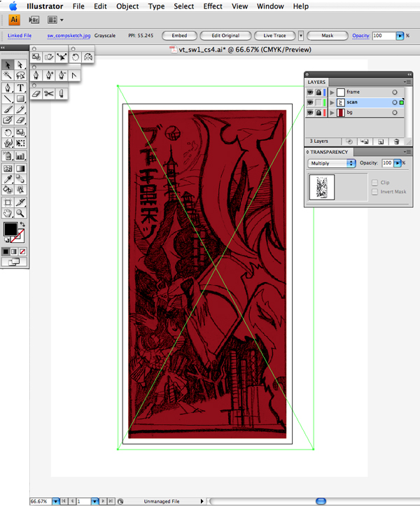Toggle lock on the scan layer
420x509 pixels.
coord(318,102)
